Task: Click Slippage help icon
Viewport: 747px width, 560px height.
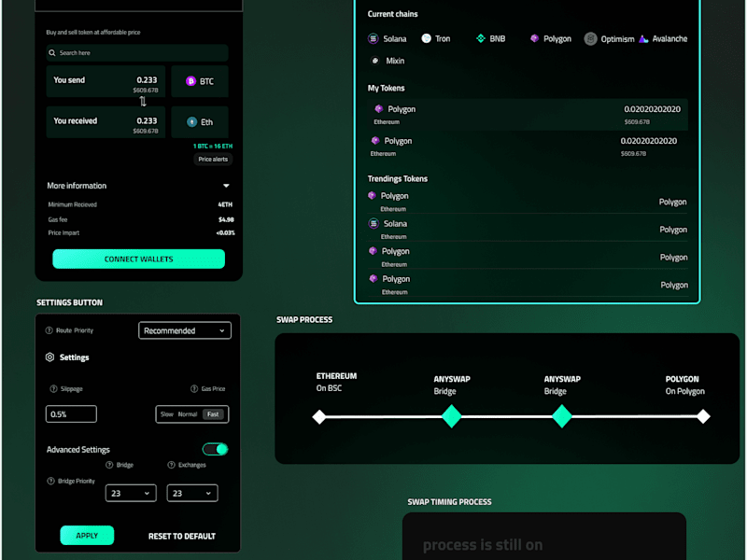Action: point(53,389)
